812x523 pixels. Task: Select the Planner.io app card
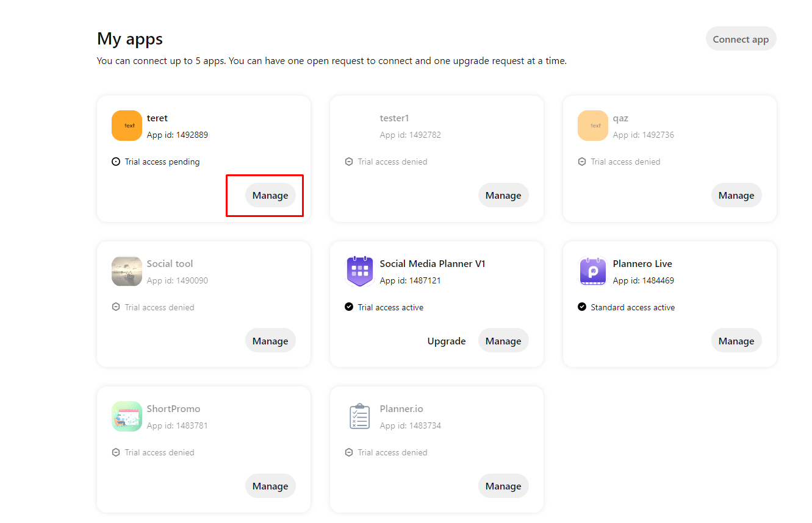[436, 449]
